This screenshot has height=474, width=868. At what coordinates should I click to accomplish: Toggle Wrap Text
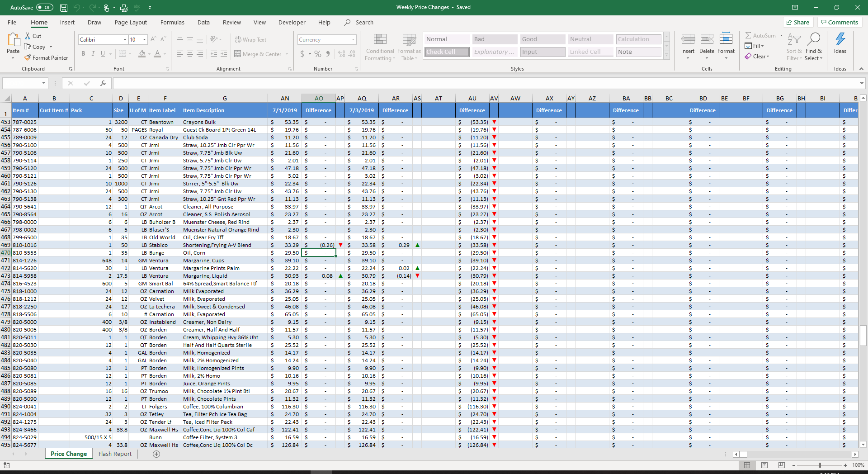coord(250,40)
